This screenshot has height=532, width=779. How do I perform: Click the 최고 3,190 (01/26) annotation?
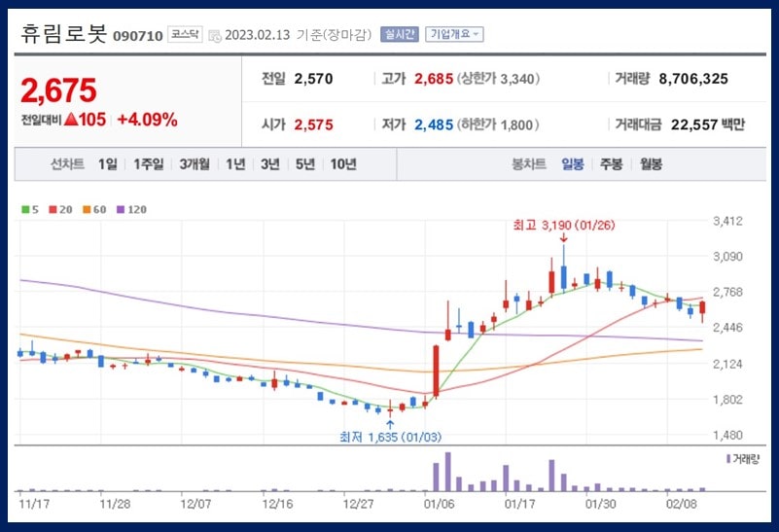pos(564,226)
